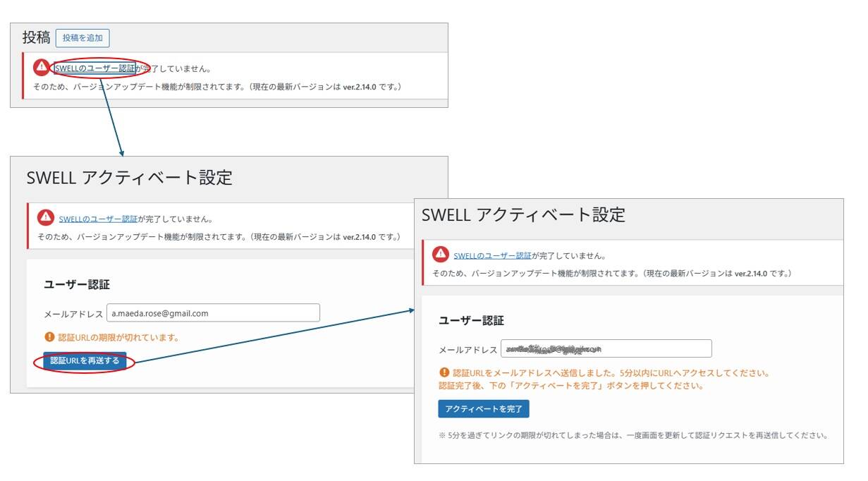
Task: Click the 認証URLの期限が切れています。 message
Action: 118,337
